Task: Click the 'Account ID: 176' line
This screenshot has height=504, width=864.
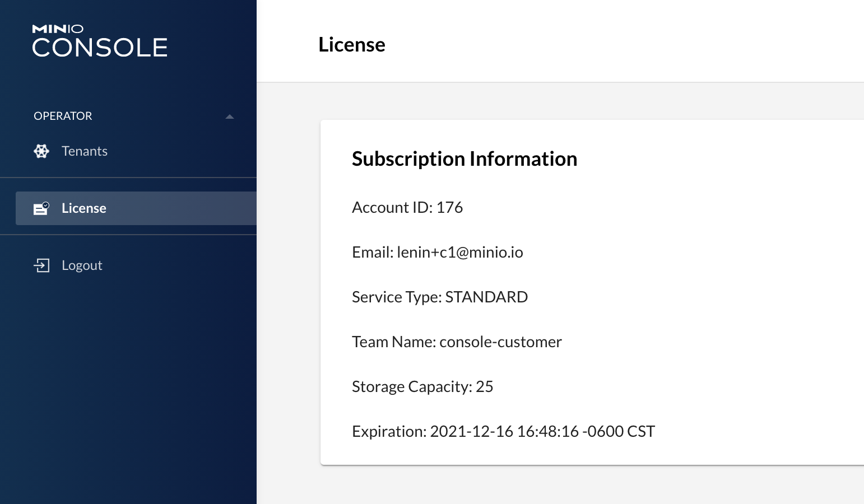Action: [407, 208]
